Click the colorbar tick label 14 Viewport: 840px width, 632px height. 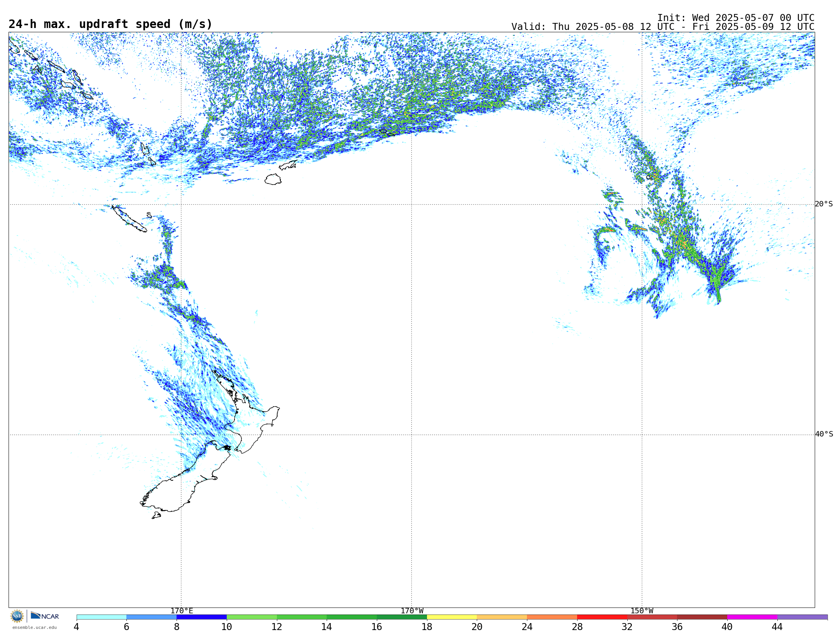pyautogui.click(x=327, y=627)
